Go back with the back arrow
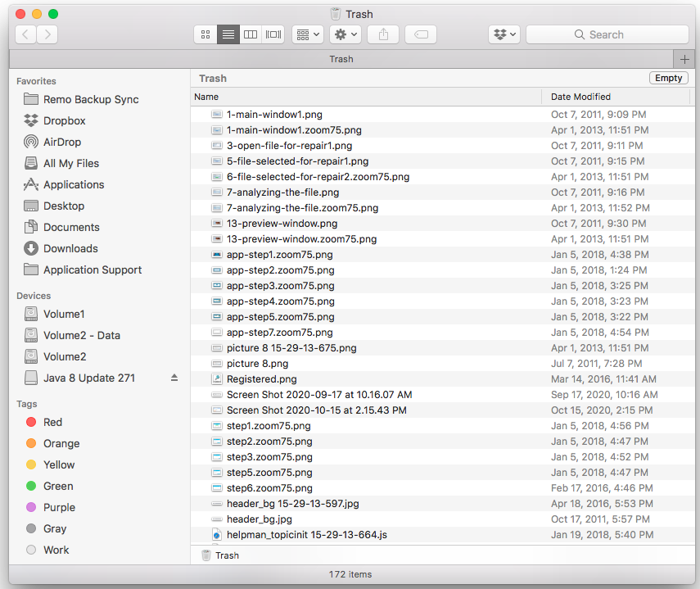700x589 pixels. [26, 34]
